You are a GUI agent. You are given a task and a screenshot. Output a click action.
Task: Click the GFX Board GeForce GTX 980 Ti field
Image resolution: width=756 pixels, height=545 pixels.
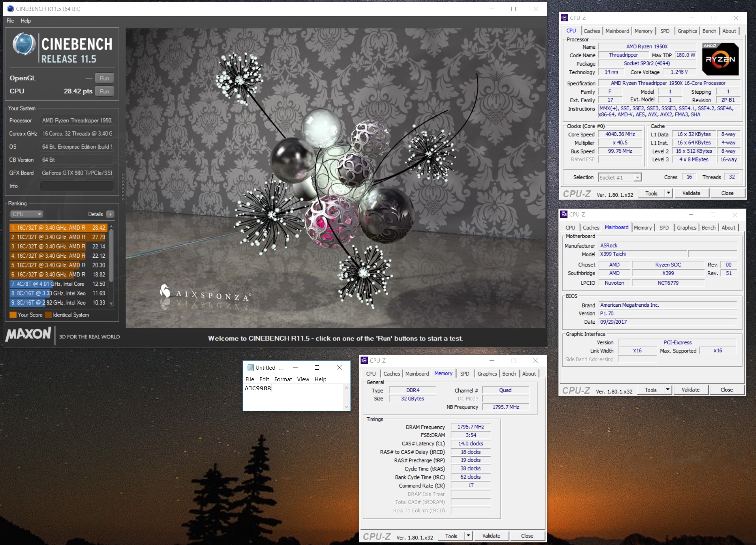pos(77,173)
